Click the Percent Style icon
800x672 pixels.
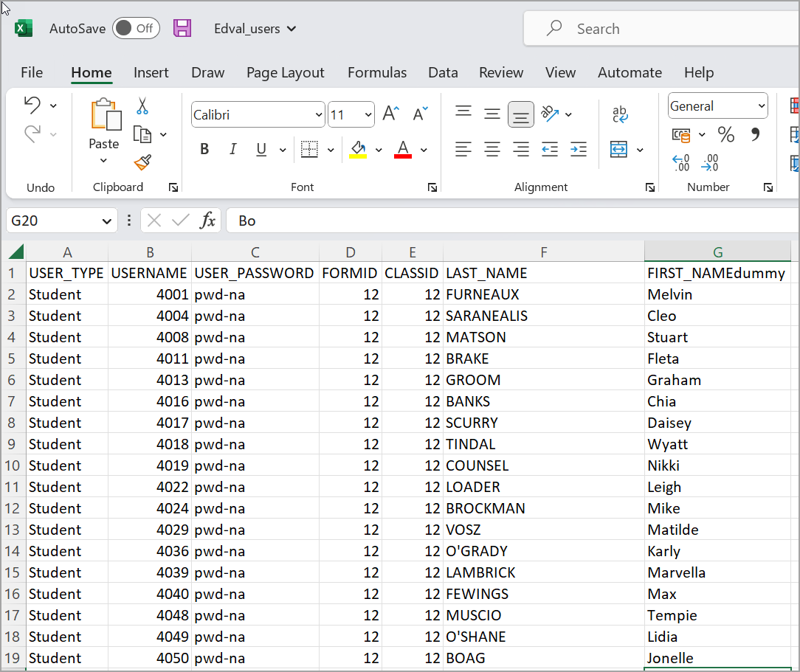pos(726,134)
